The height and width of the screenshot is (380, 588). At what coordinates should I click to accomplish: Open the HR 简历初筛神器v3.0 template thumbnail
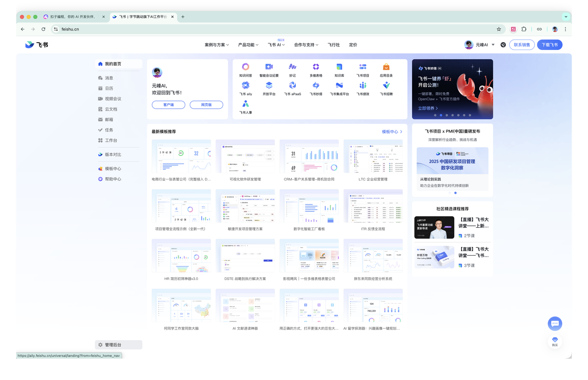(x=181, y=257)
